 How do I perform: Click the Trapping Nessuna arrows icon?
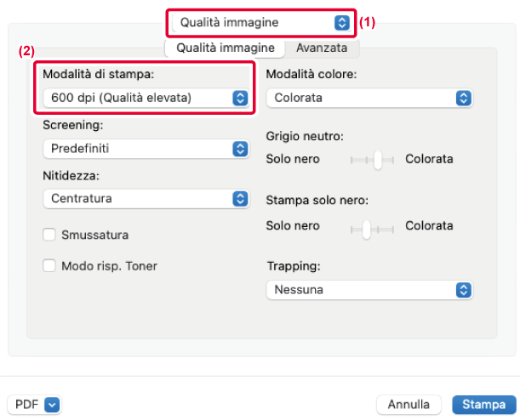pos(464,290)
